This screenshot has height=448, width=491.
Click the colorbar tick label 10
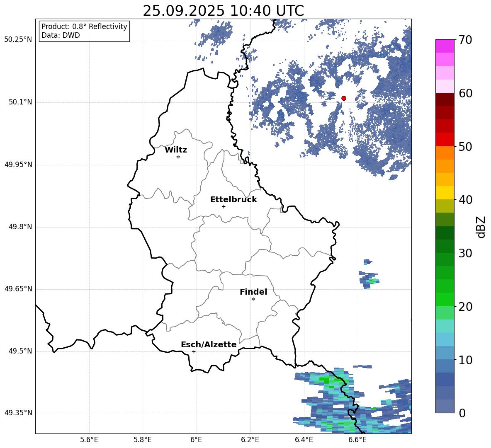465,360
